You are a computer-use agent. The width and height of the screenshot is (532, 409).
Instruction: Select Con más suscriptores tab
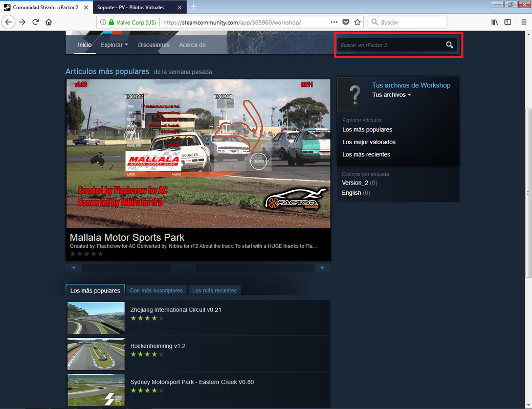156,290
